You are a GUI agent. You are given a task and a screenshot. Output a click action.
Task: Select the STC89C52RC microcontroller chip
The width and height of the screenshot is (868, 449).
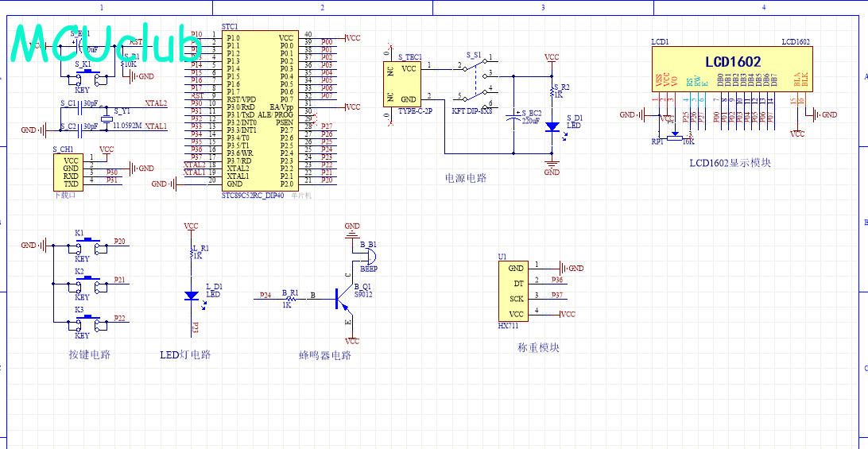click(x=259, y=110)
